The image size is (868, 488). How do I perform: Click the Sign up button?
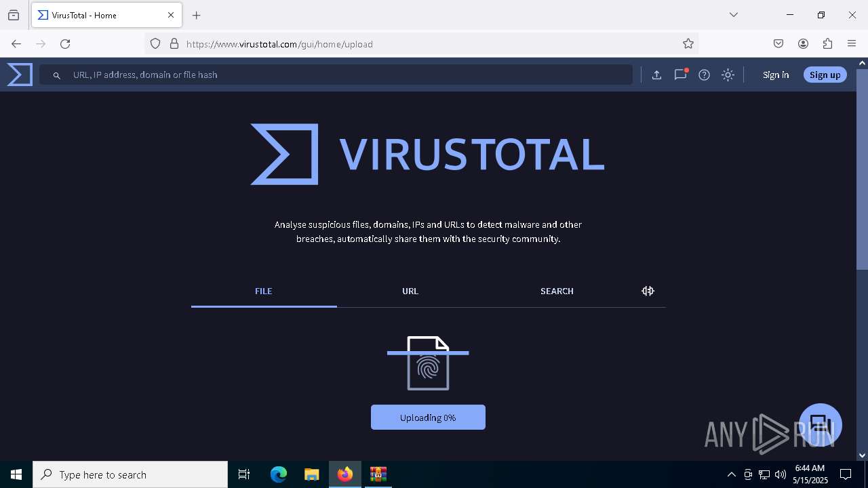[825, 75]
